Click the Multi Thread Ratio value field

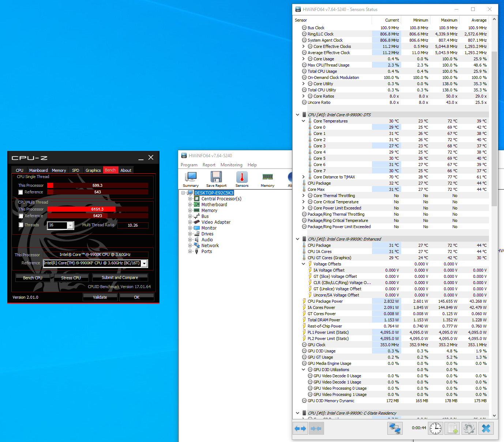click(133, 225)
